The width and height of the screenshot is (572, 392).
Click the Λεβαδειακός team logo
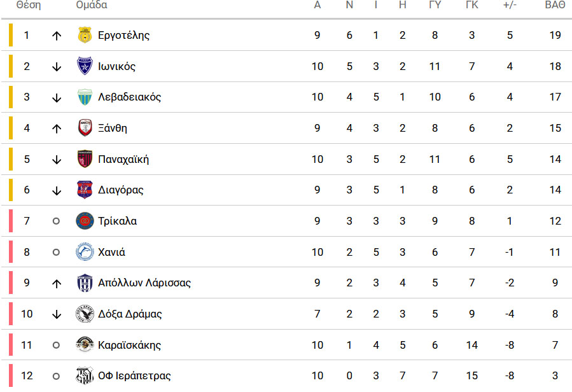coord(85,97)
